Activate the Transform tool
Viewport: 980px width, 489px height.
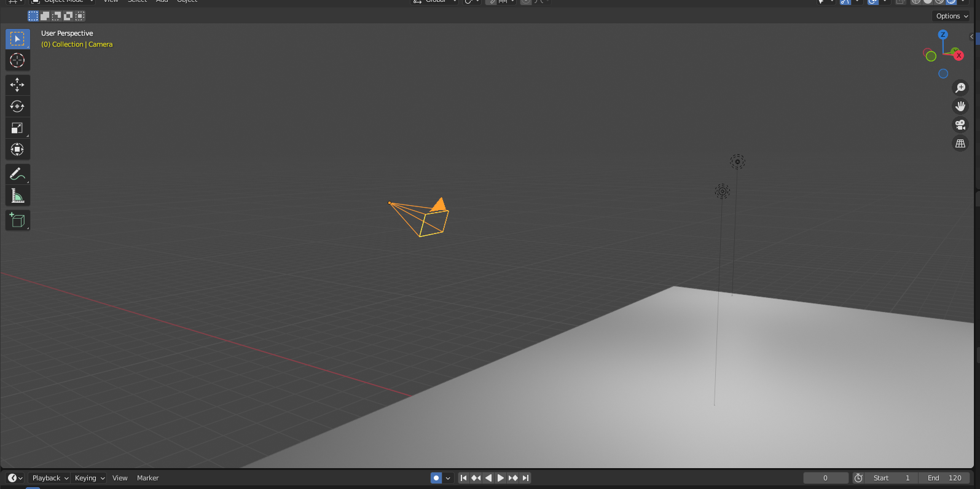pyautogui.click(x=17, y=149)
